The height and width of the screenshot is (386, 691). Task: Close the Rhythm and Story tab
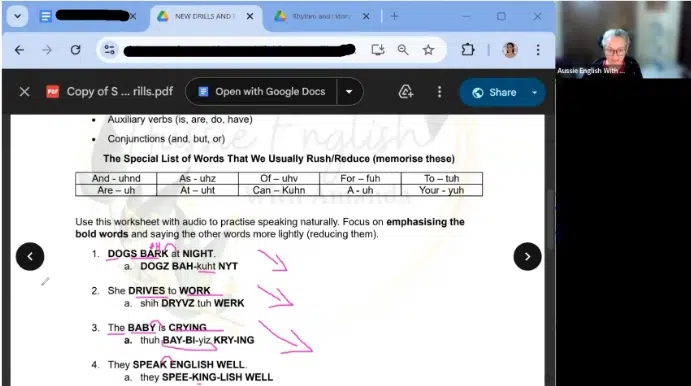coord(366,16)
